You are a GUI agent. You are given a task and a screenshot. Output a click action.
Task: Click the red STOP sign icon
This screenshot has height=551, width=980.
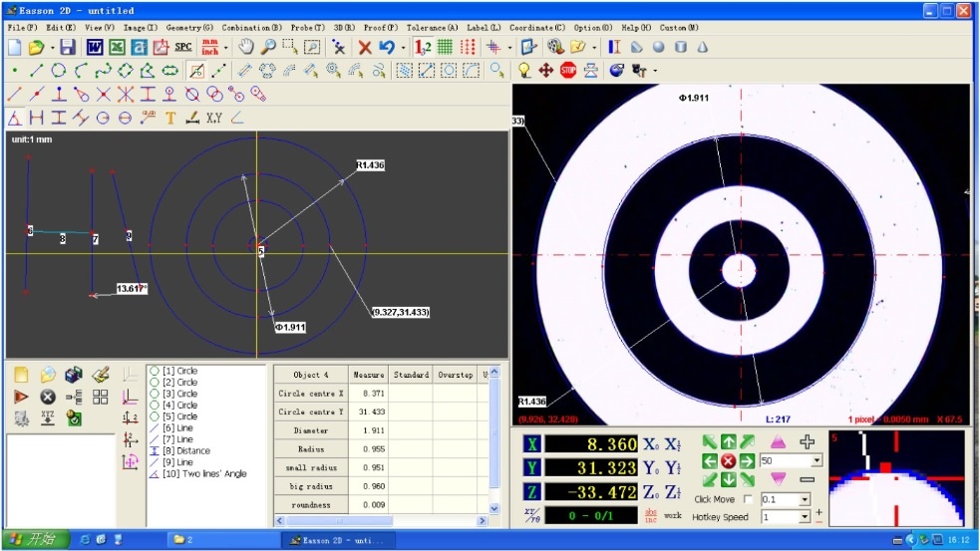coord(568,71)
